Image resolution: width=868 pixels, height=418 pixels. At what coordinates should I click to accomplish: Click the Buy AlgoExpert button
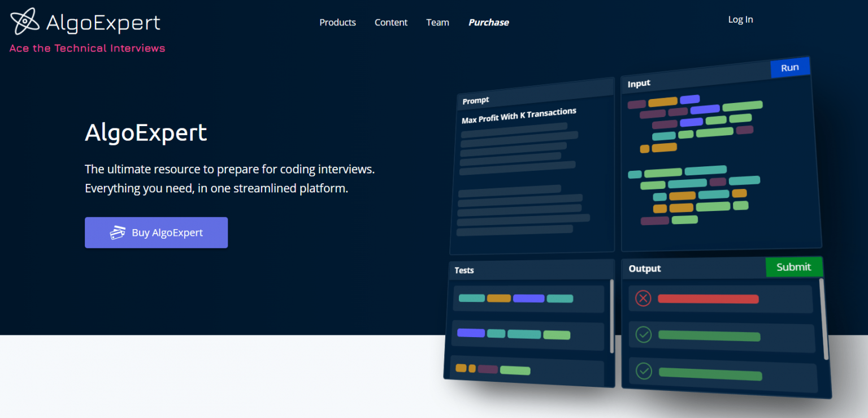156,232
